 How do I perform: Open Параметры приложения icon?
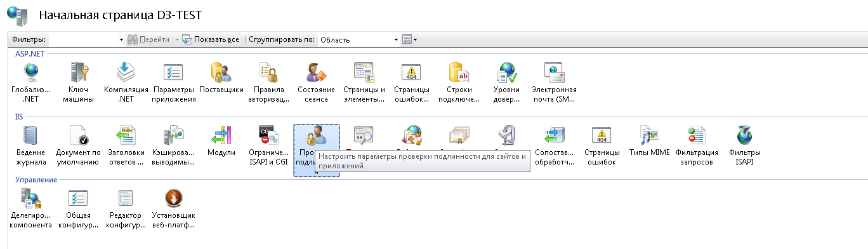pos(173,73)
